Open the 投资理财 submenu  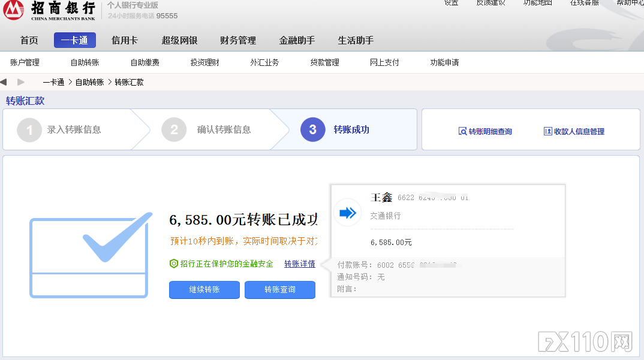(x=204, y=62)
